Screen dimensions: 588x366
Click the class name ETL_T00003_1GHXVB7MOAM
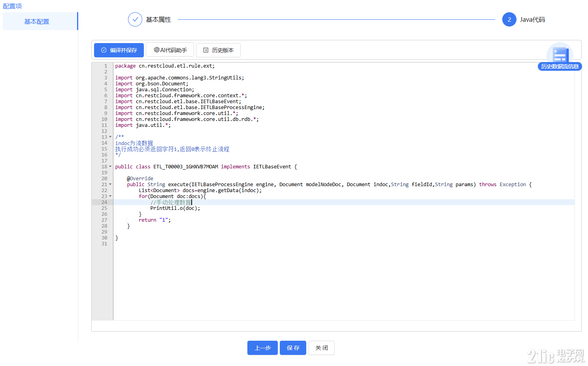click(186, 167)
